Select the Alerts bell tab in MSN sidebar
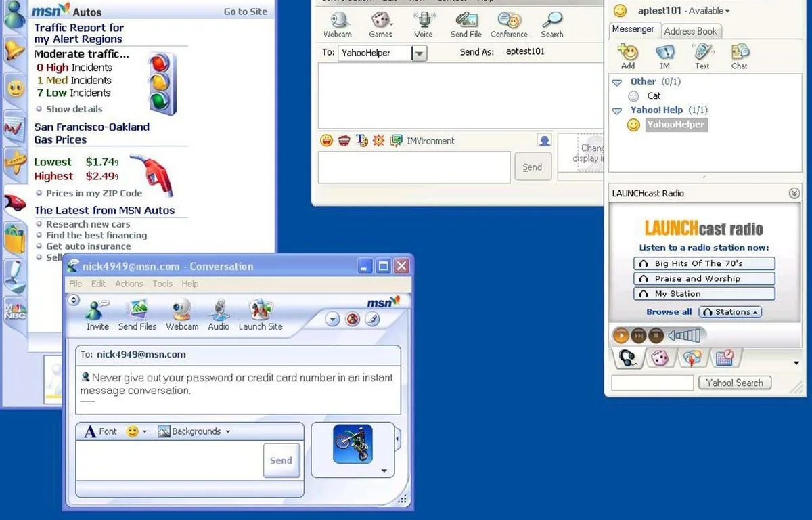 click(14, 50)
